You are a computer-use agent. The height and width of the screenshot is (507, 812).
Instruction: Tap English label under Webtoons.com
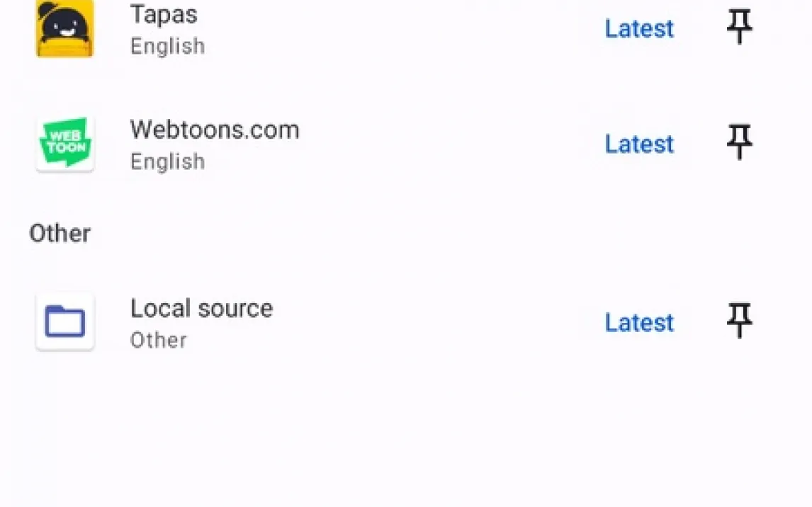tap(168, 162)
